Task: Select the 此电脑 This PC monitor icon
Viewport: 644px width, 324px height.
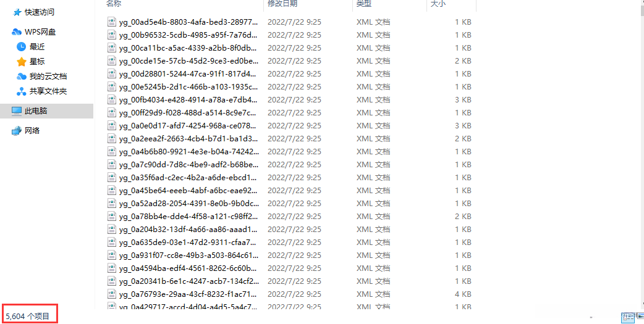Action: (x=17, y=110)
